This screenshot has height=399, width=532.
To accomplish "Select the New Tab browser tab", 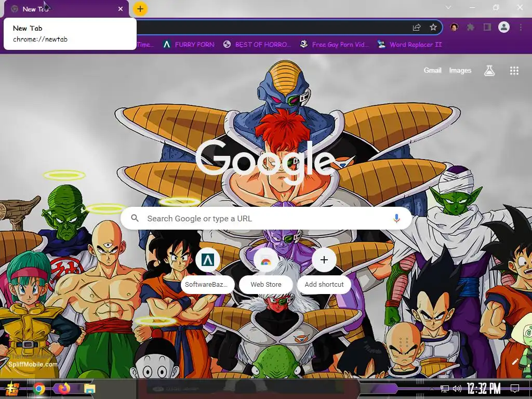I will point(66,9).
